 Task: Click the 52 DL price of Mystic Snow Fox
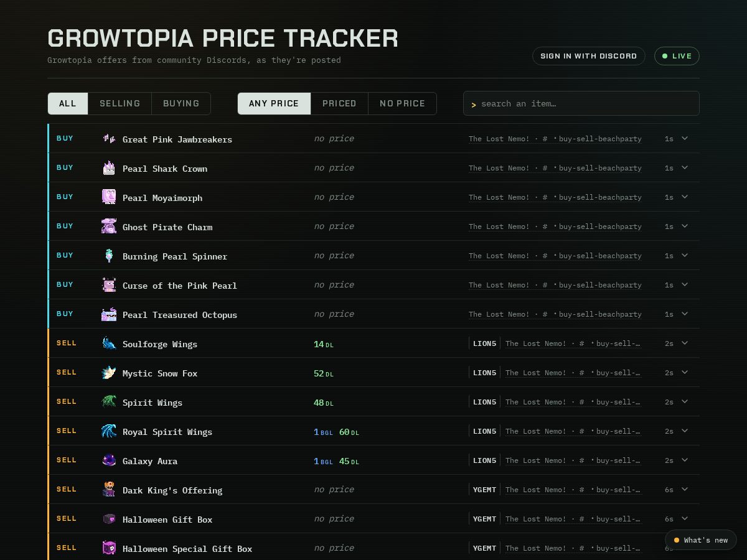tap(324, 373)
